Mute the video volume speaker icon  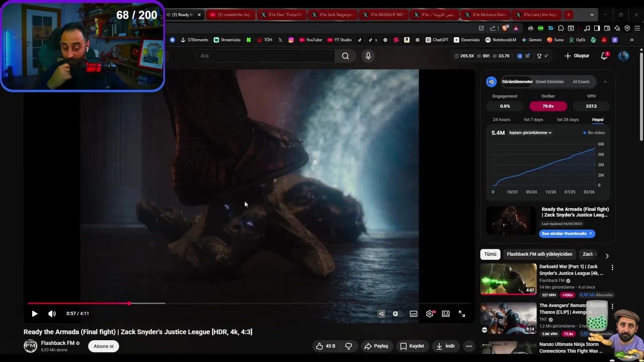tap(52, 314)
